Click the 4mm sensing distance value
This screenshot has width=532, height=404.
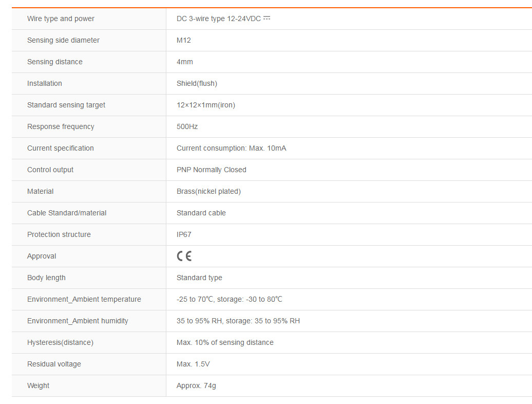point(185,62)
